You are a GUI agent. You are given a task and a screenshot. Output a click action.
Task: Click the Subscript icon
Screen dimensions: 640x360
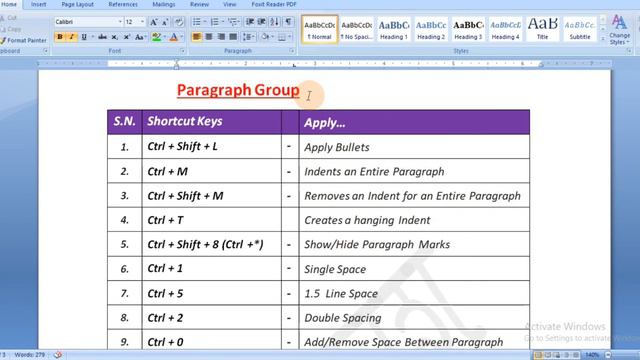pyautogui.click(x=115, y=37)
